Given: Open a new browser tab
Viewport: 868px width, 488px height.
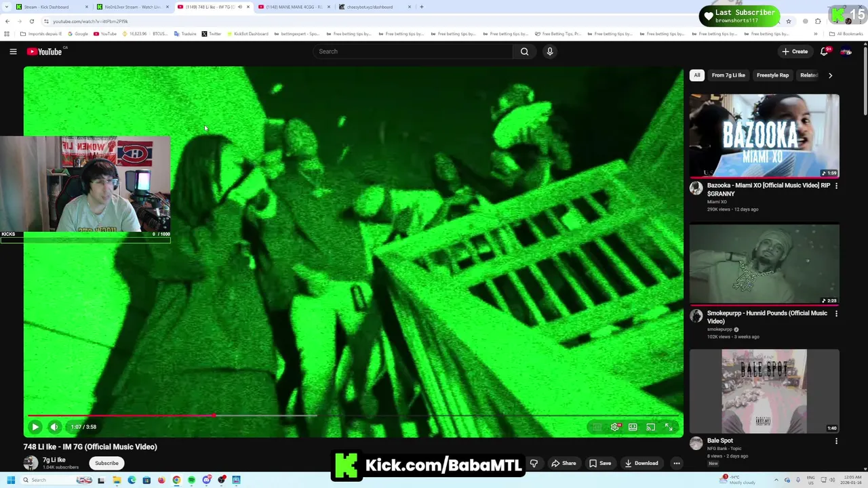Looking at the screenshot, I should tap(422, 7).
